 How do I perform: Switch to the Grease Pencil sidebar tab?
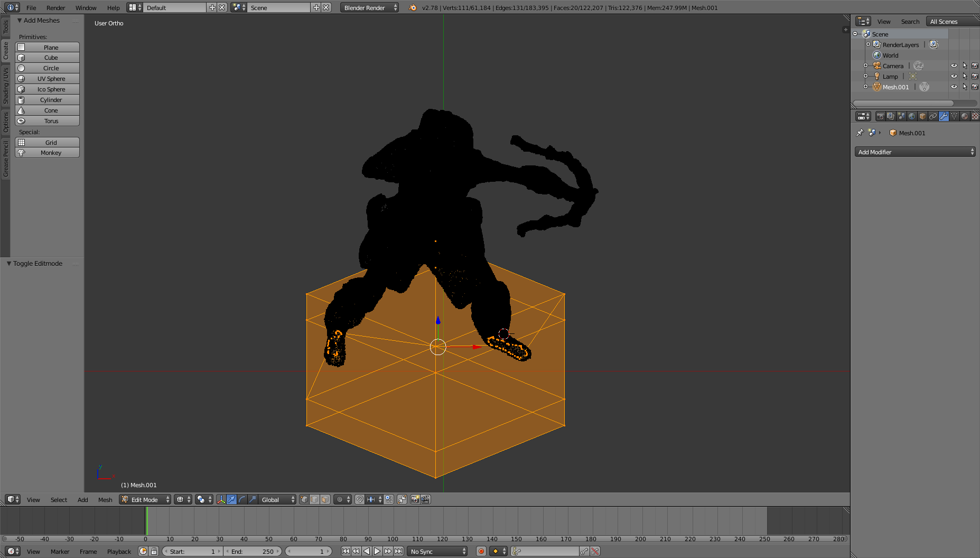pyautogui.click(x=6, y=159)
